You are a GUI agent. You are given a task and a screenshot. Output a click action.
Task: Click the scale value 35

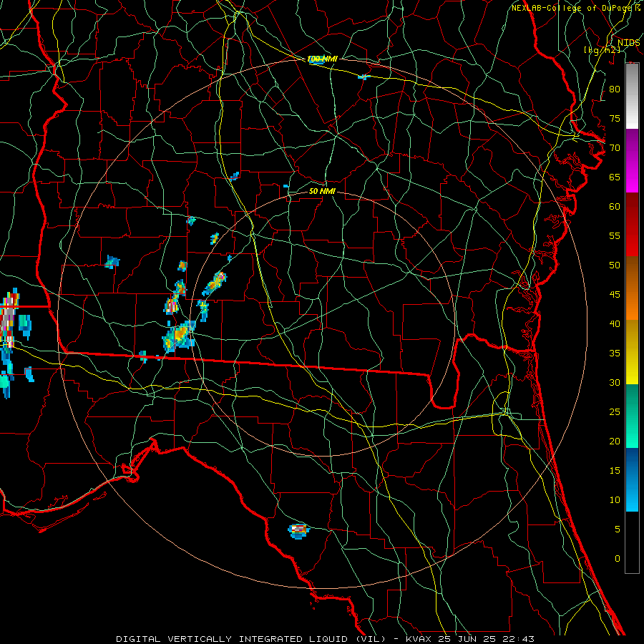point(615,353)
